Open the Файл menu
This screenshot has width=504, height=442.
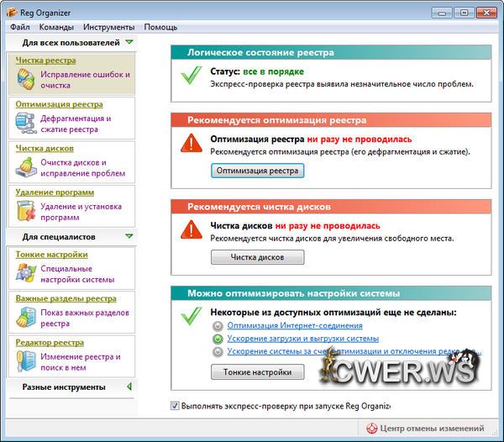pos(20,27)
